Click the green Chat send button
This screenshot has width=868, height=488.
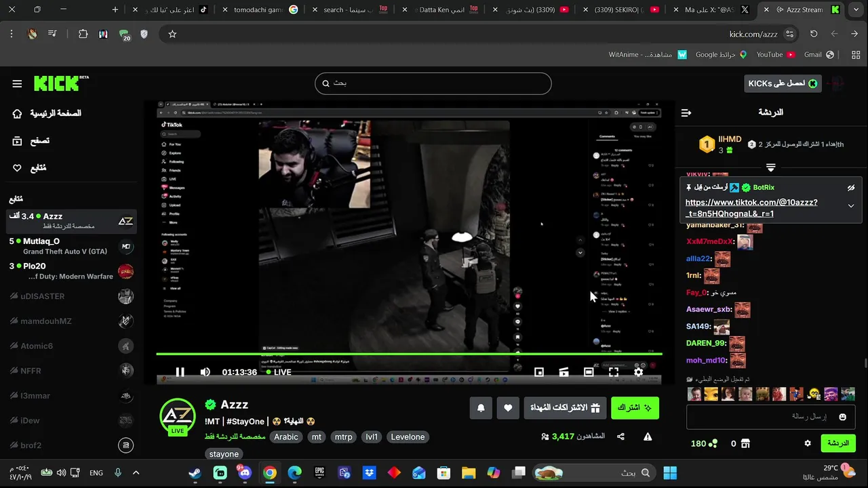click(838, 443)
